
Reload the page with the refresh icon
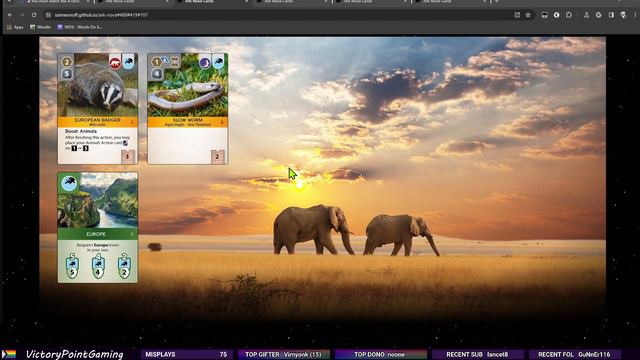34,15
